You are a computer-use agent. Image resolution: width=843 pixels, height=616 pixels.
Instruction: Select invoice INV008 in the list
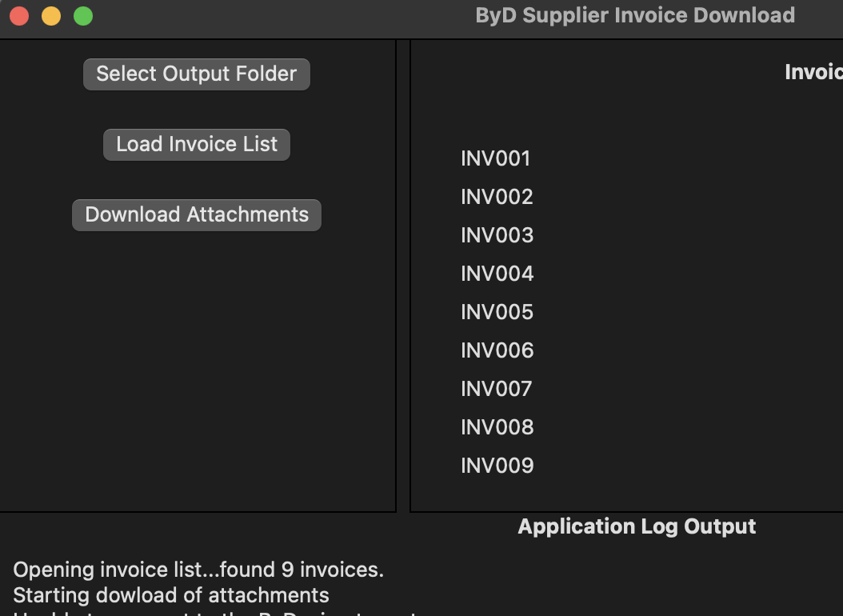click(x=497, y=426)
